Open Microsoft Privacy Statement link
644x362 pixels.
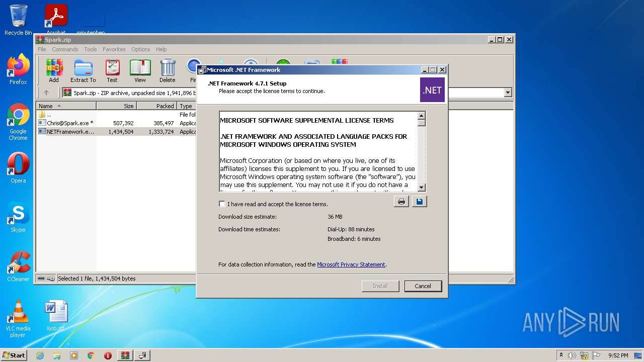pos(351,264)
